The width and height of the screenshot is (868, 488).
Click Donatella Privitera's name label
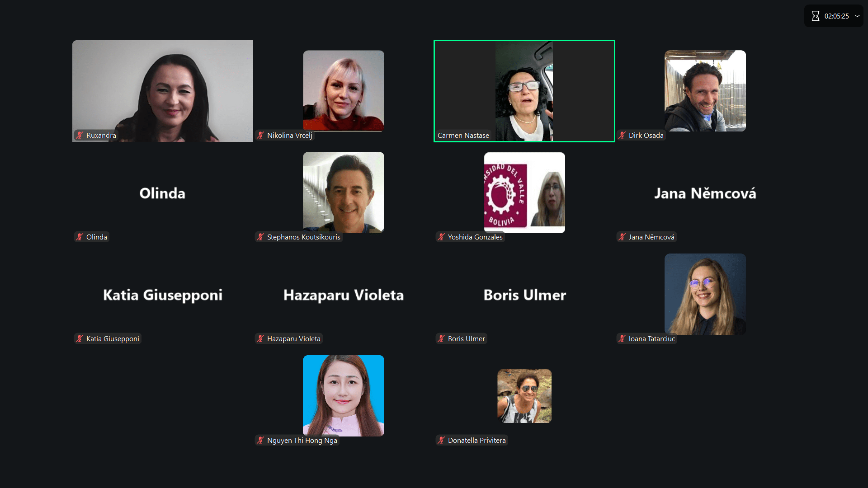(476, 440)
